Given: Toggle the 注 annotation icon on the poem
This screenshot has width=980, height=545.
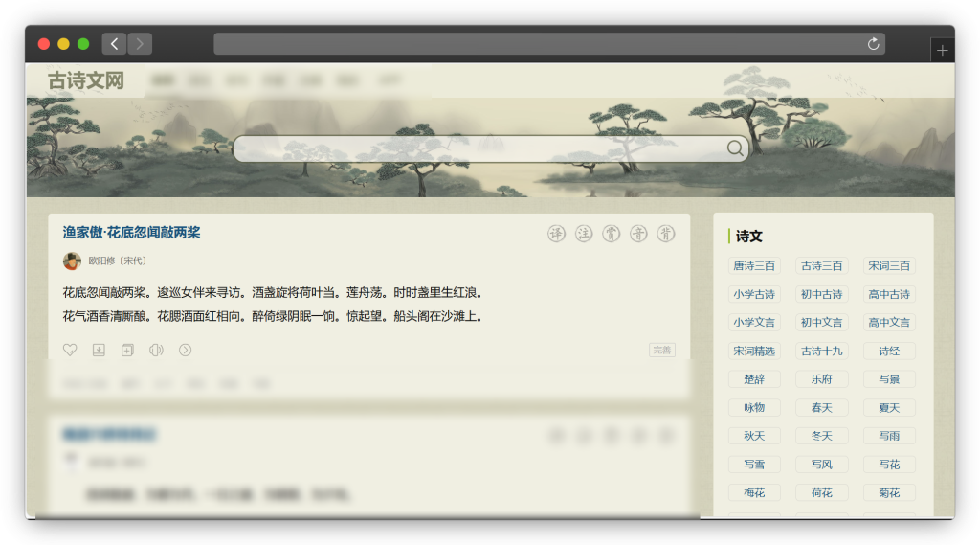Looking at the screenshot, I should point(584,234).
